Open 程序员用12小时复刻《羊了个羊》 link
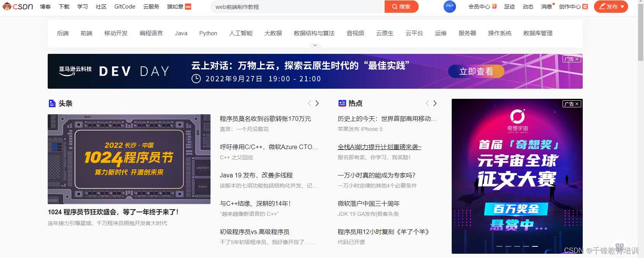This screenshot has height=258, width=644. click(x=383, y=232)
